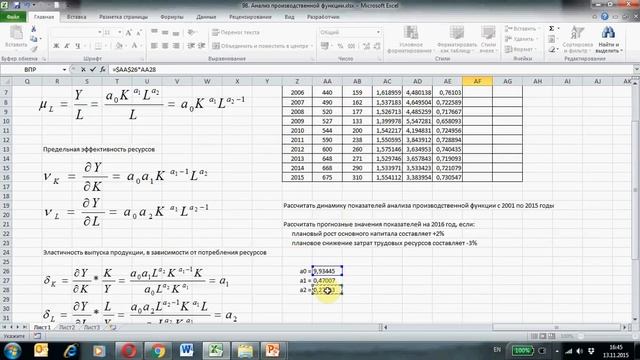Switch to the Формулы ribbon tab
640x360 pixels.
[172, 17]
